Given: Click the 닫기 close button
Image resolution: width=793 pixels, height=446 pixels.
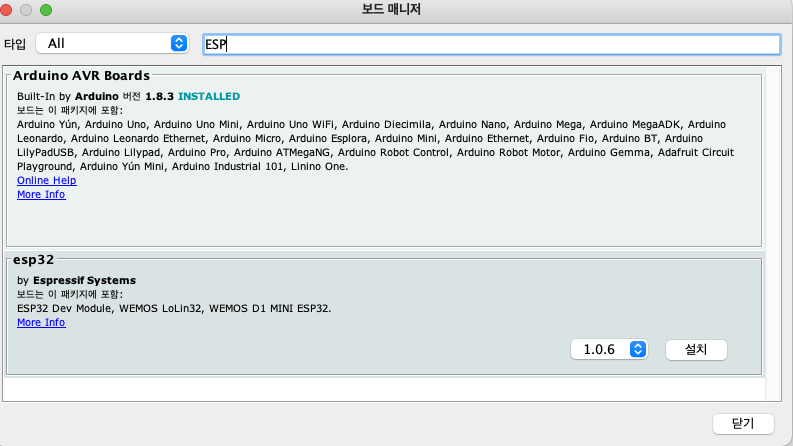Looking at the screenshot, I should [x=743, y=424].
